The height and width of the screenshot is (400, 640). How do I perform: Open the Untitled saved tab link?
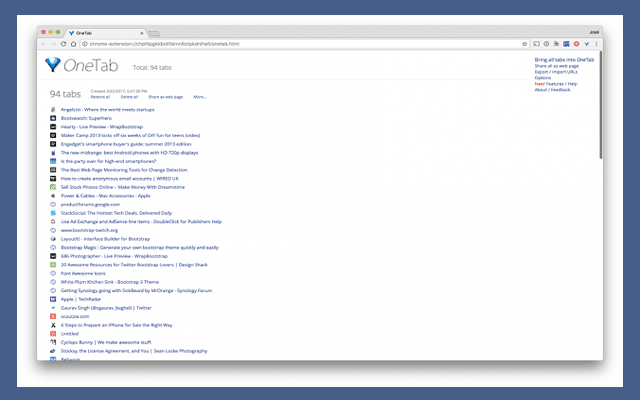coord(69,334)
